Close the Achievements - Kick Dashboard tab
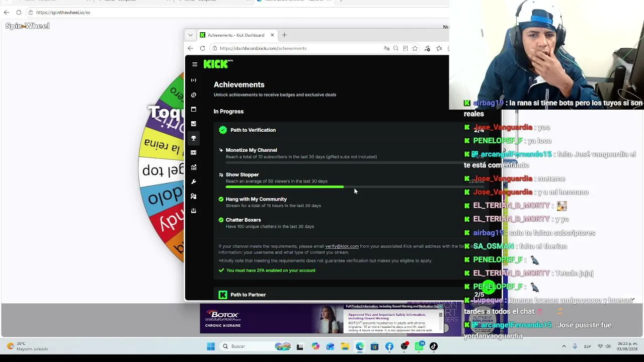Viewport: 644px width, 362px height. [272, 35]
